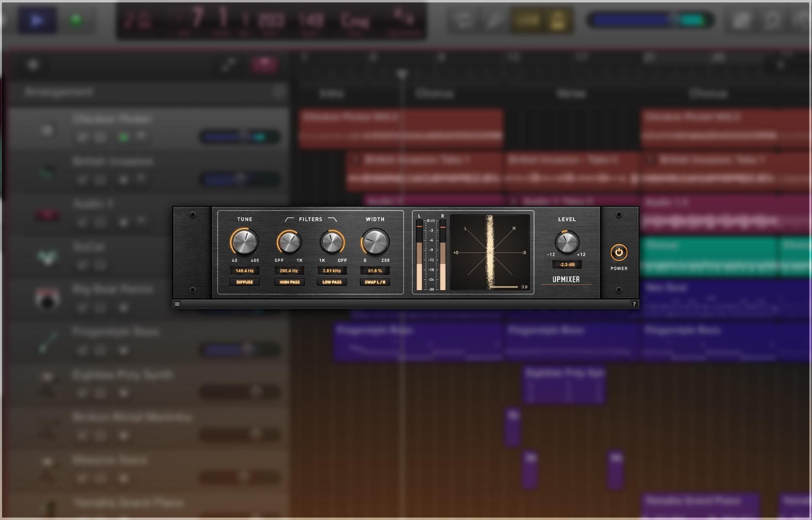This screenshot has height=520, width=812.
Task: Adjust the high pass filter knob
Action: click(289, 242)
